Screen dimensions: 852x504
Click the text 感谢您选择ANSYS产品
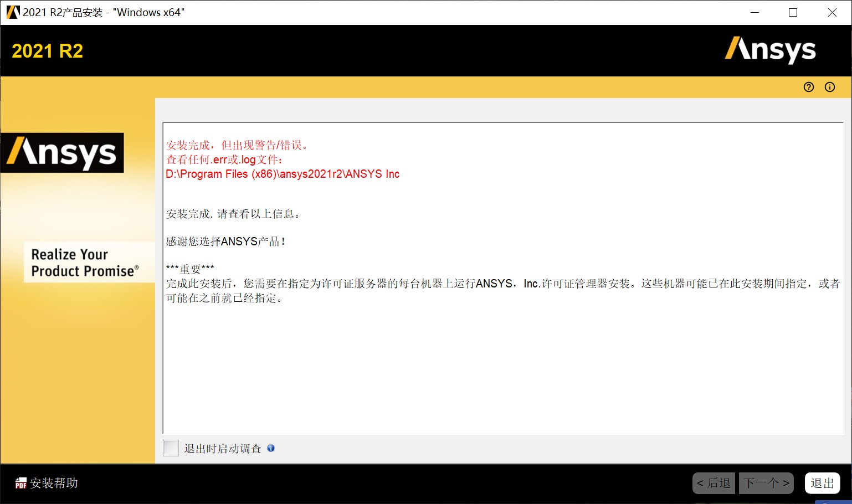click(225, 241)
